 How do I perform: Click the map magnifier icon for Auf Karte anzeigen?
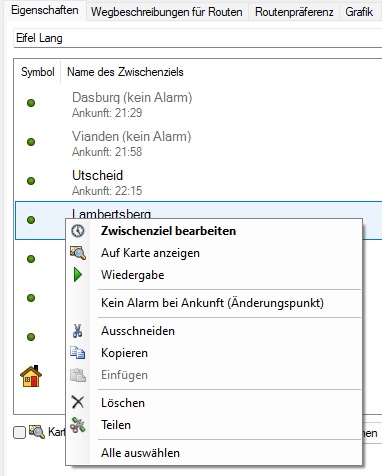(x=78, y=253)
